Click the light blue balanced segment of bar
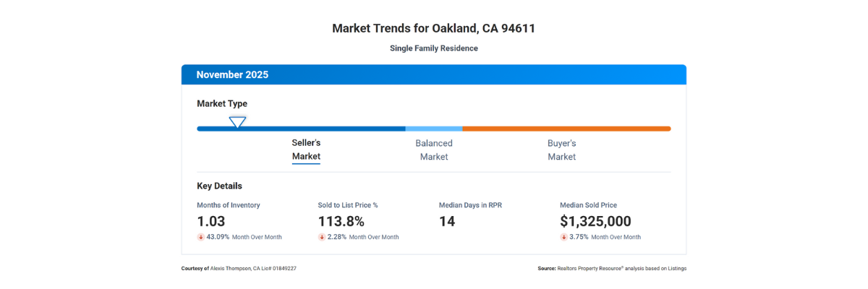Image resolution: width=868 pixels, height=289 pixels. (x=434, y=129)
